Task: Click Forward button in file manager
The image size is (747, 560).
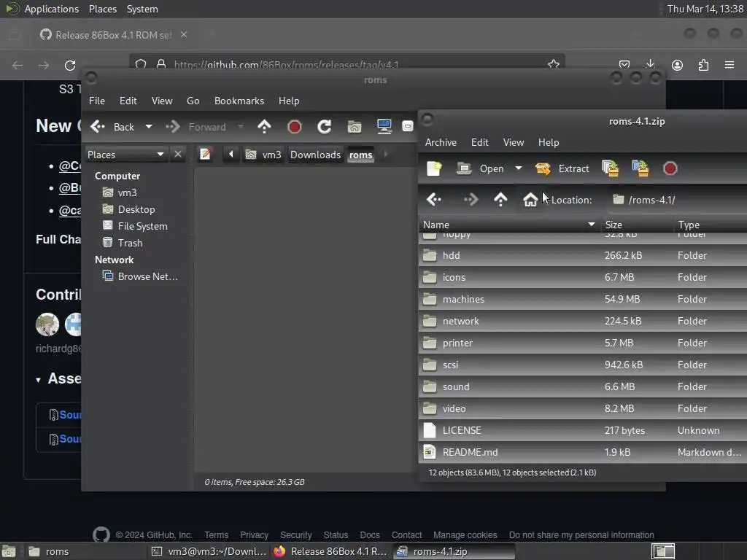Action: coord(196,127)
